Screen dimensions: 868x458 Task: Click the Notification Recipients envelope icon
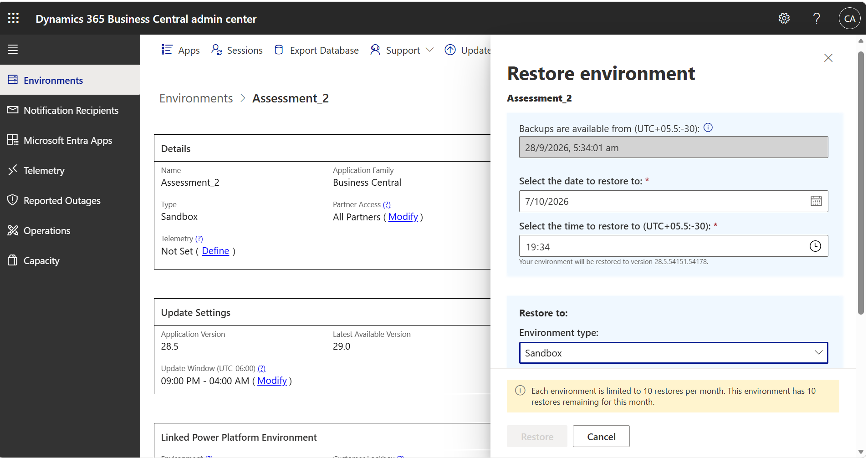click(x=13, y=110)
